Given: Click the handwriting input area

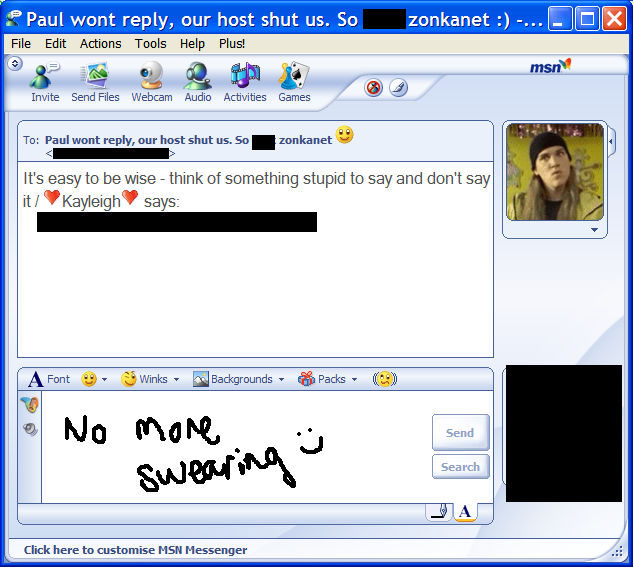Looking at the screenshot, I should click(x=236, y=447).
